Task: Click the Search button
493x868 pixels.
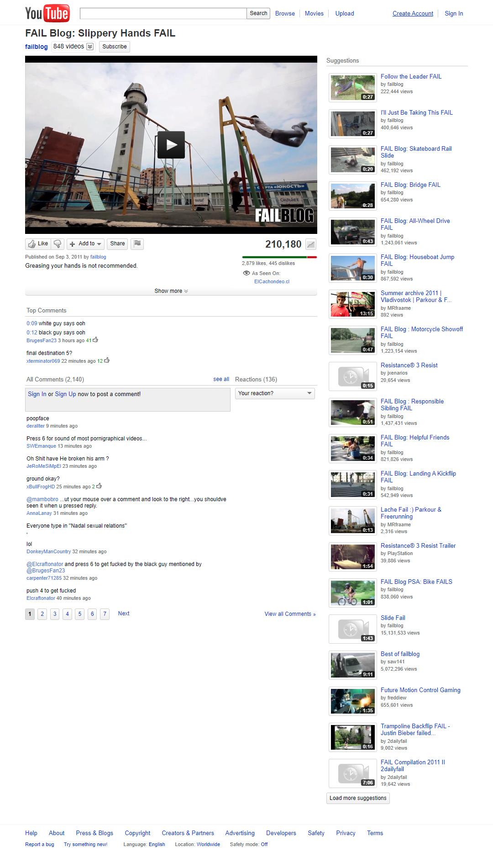Action: 258,13
